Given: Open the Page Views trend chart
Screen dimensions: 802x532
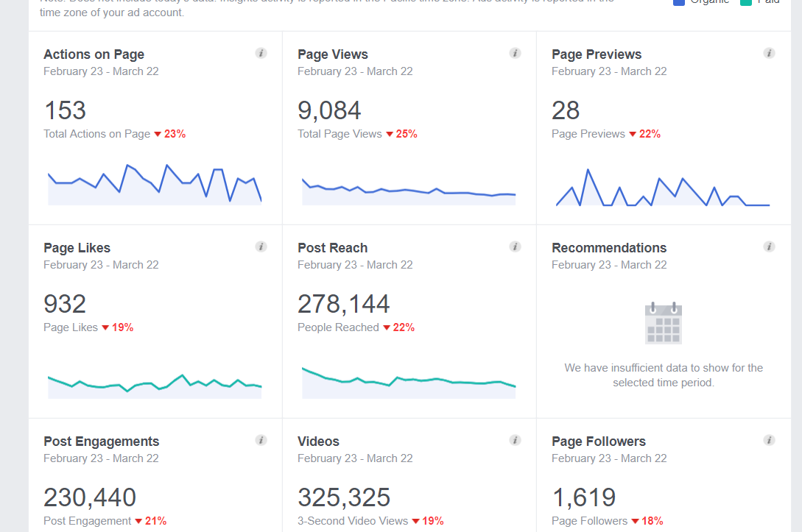Looking at the screenshot, I should (x=409, y=191).
